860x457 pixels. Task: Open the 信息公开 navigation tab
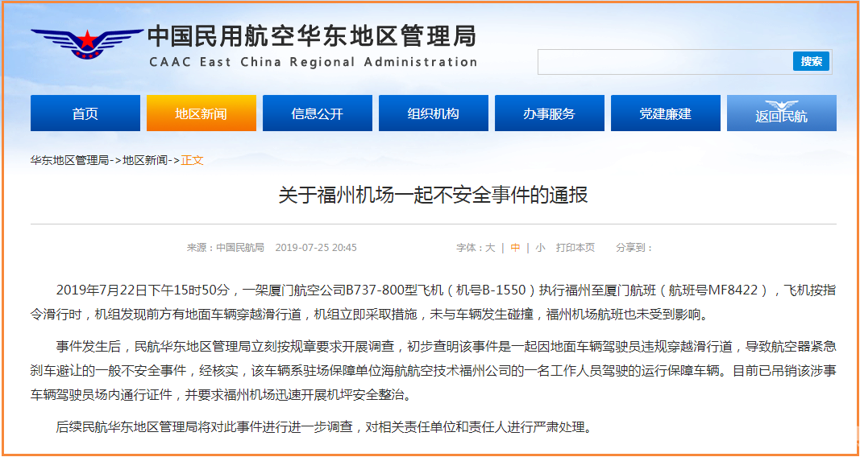point(317,113)
